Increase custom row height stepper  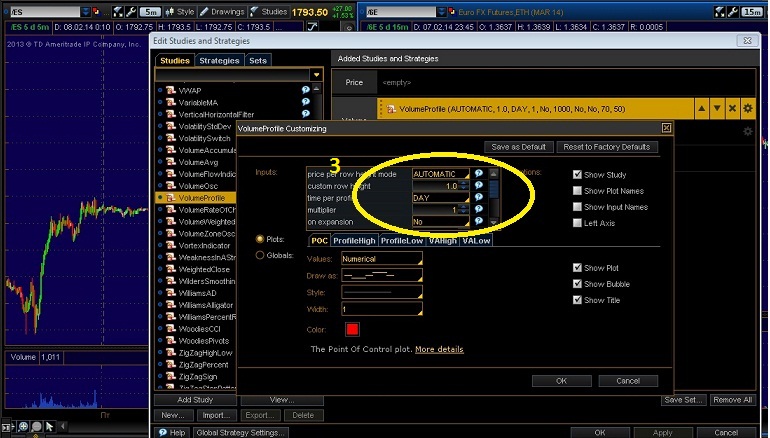tap(464, 184)
